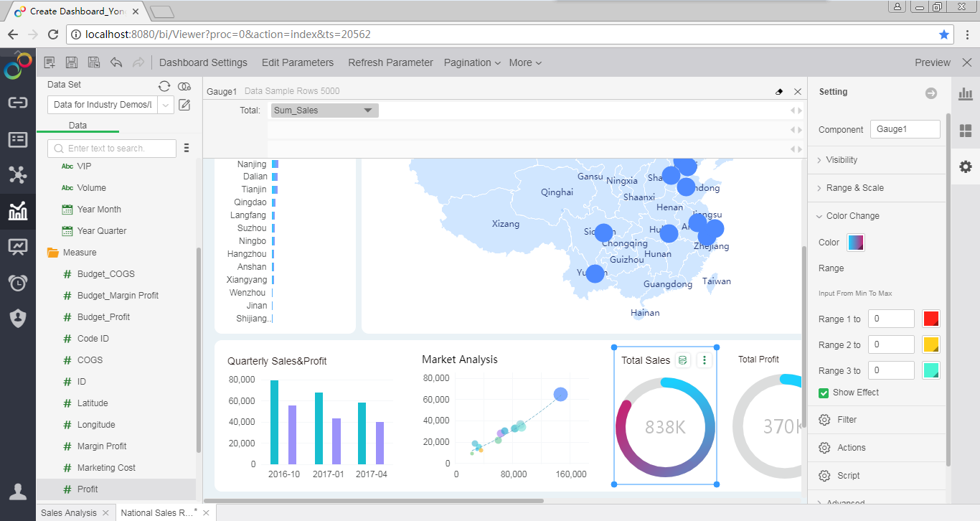Open the yellow Range 2 color swatch

coord(930,344)
